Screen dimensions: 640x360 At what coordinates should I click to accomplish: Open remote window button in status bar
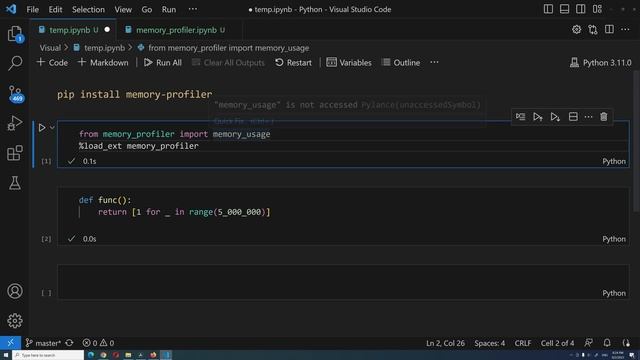[10, 343]
